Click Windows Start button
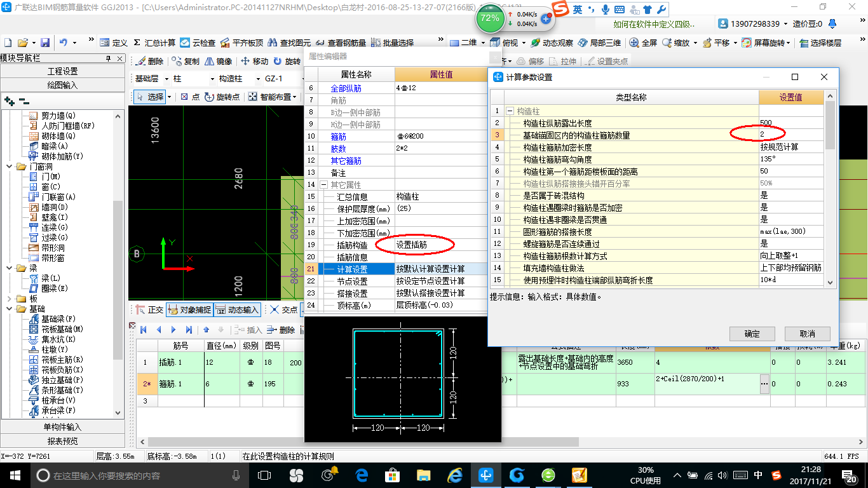Image resolution: width=868 pixels, height=488 pixels. 14,475
